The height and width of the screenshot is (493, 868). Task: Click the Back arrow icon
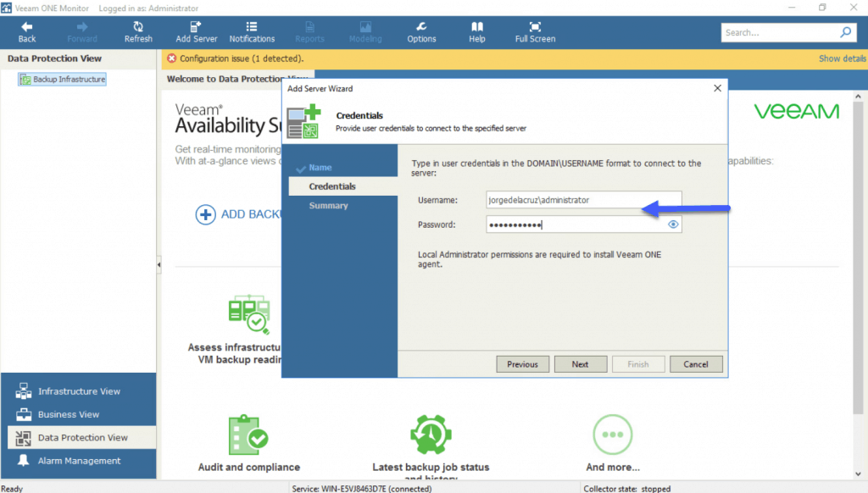coord(27,27)
